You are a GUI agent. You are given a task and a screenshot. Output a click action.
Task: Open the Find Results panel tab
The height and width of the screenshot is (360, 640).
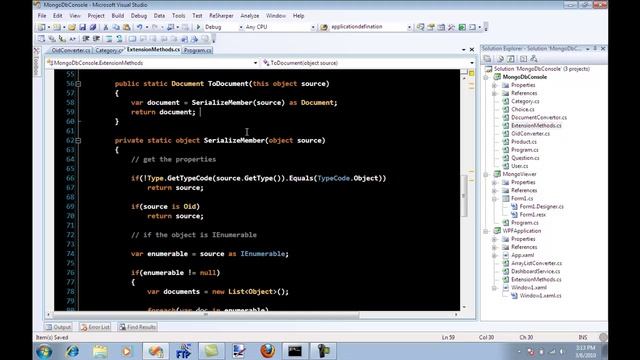coord(138,327)
